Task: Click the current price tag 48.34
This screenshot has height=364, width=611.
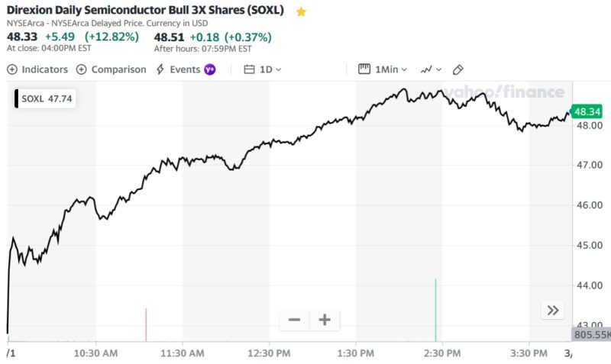Action: tap(587, 111)
